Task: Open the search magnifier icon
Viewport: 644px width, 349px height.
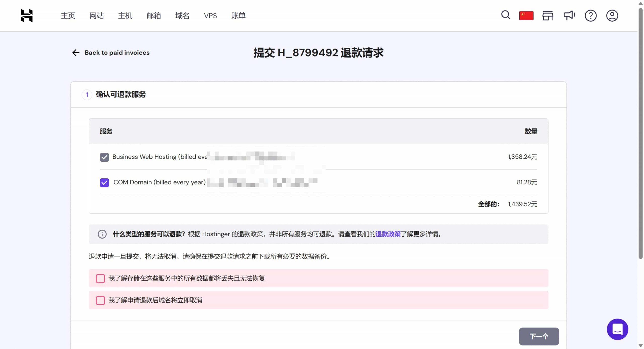Action: pos(505,15)
